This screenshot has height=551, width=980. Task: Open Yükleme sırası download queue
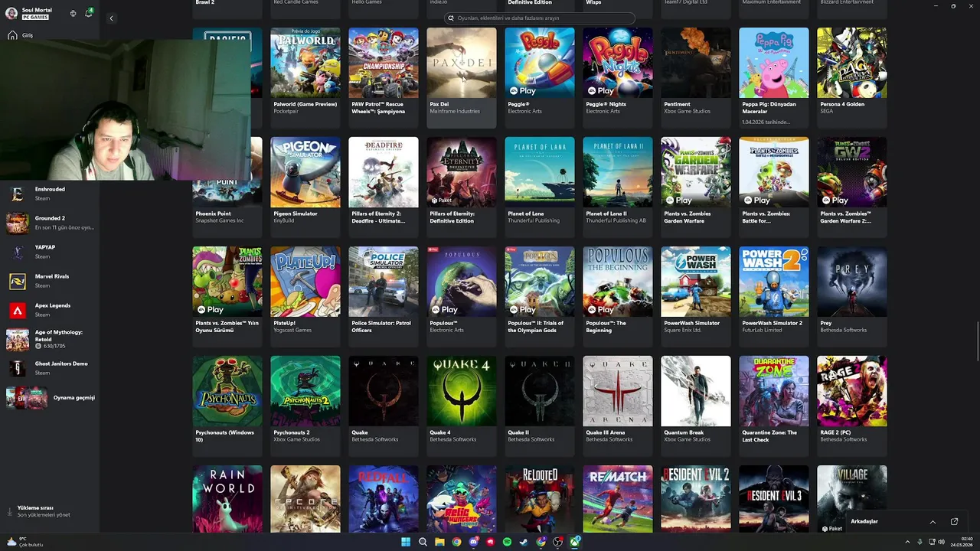click(44, 511)
